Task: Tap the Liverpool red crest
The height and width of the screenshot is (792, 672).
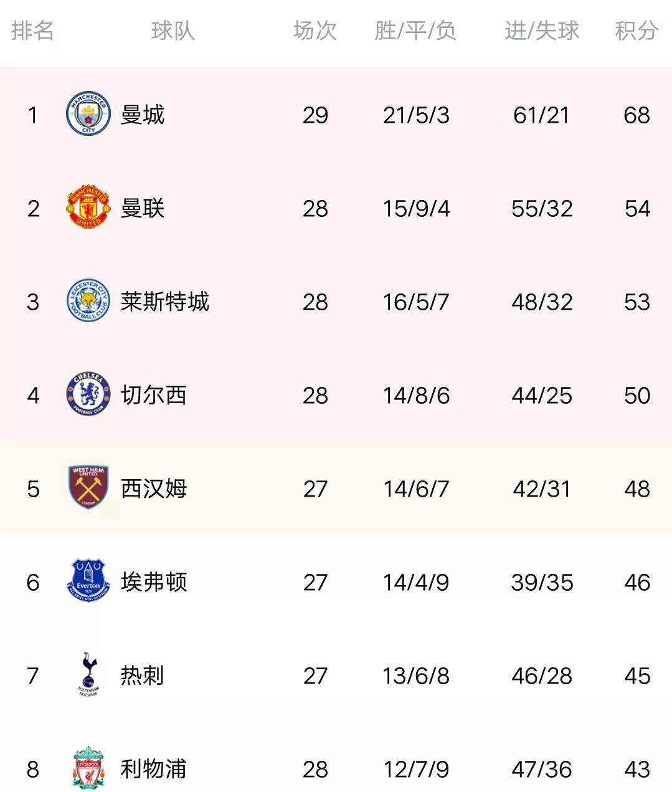Action: click(x=88, y=768)
